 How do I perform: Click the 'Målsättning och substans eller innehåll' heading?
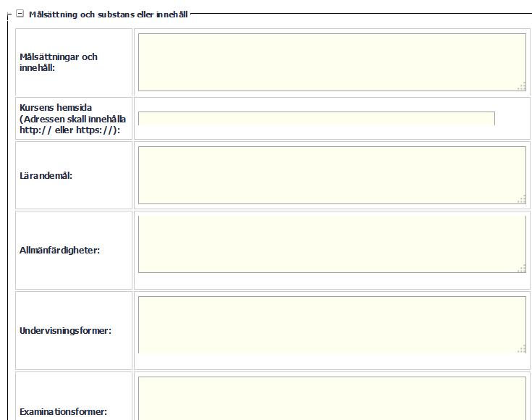pyautogui.click(x=109, y=14)
